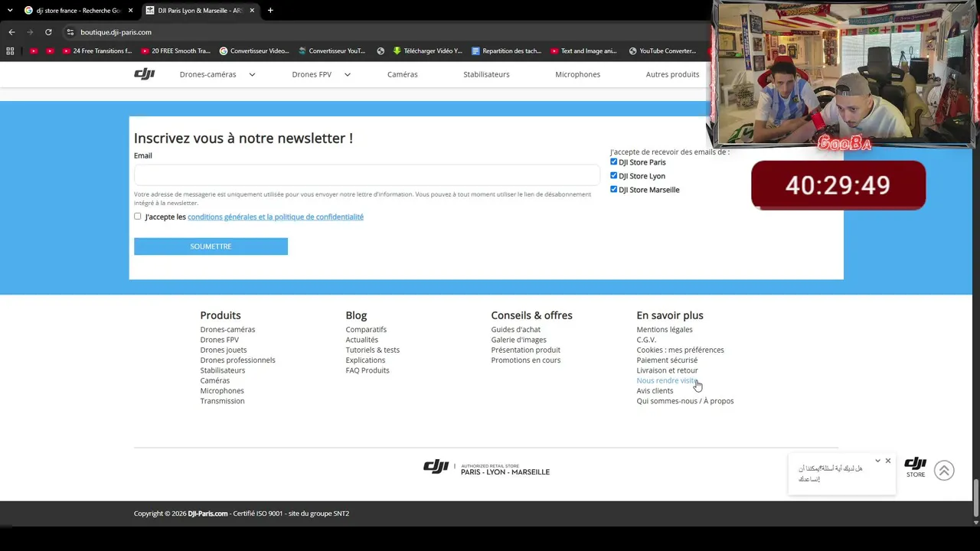
Task: Click the DJI logo in the navigation bar
Action: [144, 74]
